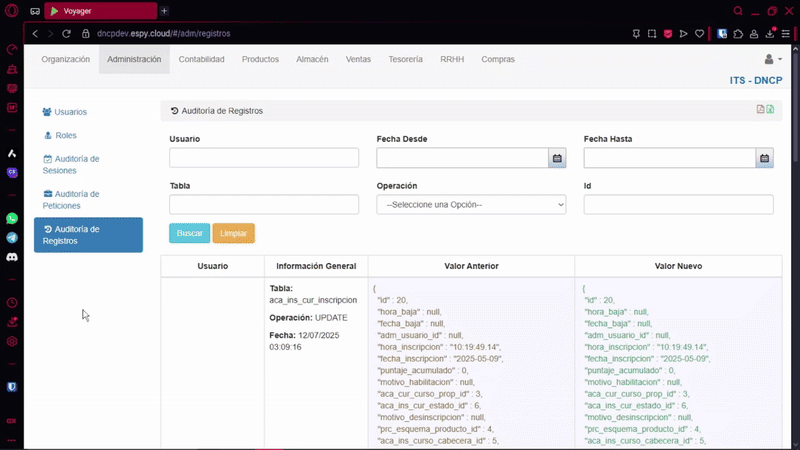Click the heart bookmark icon in address bar
This screenshot has width=800, height=450.
coord(698,33)
